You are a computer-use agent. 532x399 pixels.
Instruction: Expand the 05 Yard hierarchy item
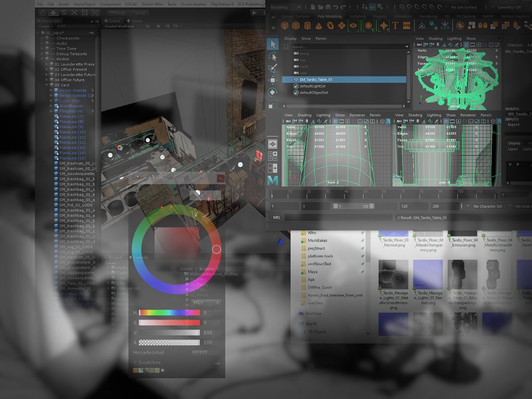pos(47,85)
